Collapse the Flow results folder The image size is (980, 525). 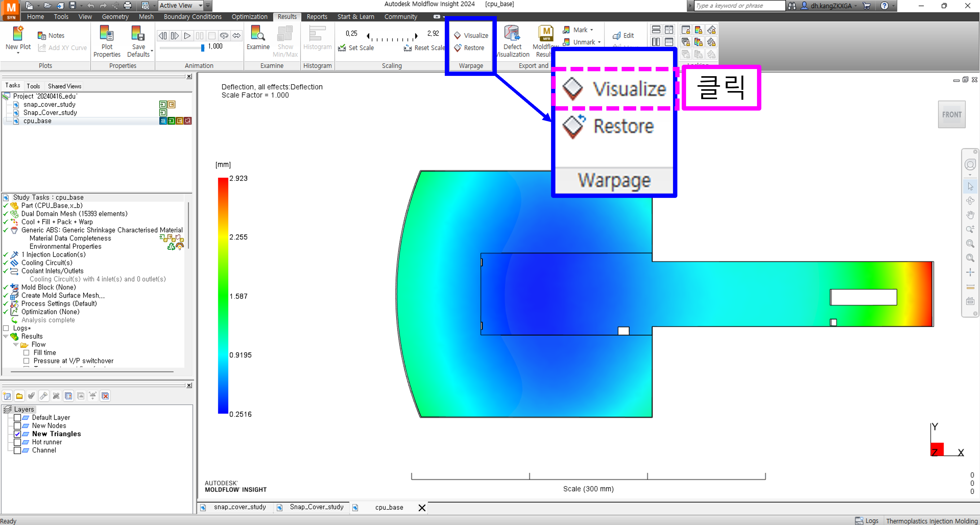[x=15, y=345]
